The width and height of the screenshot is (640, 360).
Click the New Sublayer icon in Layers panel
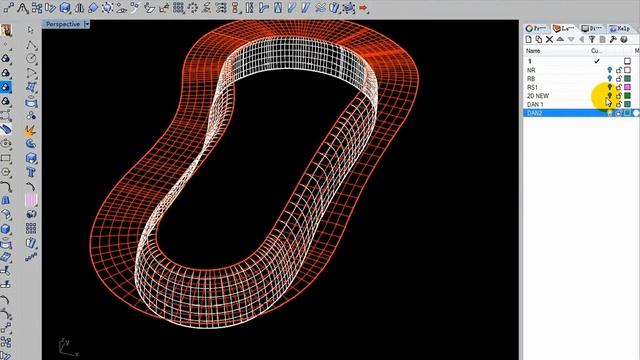539,39
